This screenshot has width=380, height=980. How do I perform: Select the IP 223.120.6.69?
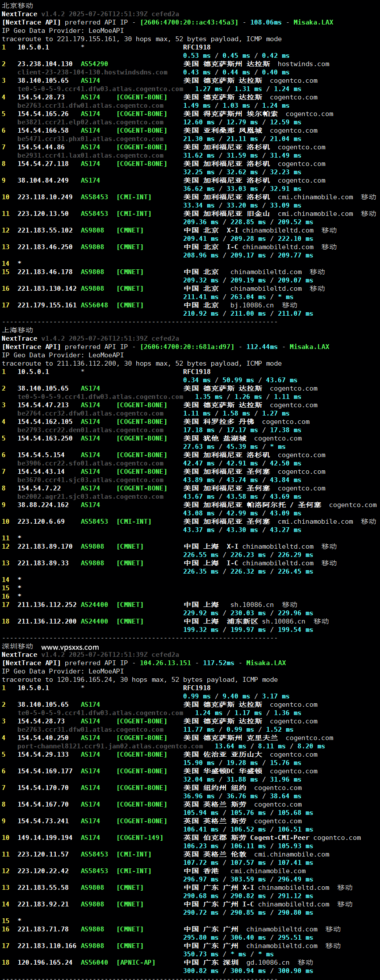(x=41, y=522)
